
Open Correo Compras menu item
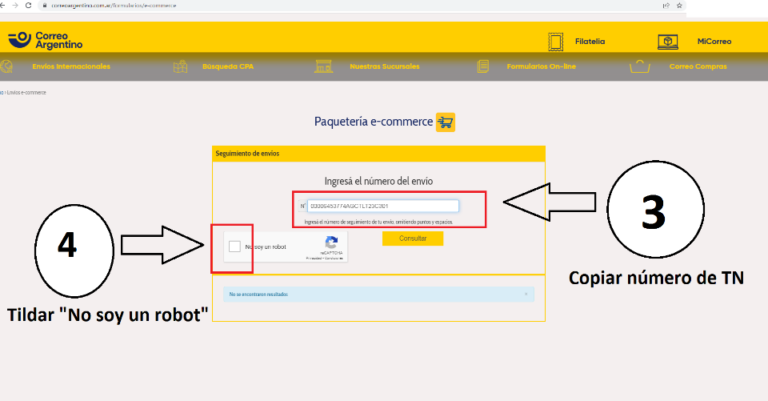(698, 67)
